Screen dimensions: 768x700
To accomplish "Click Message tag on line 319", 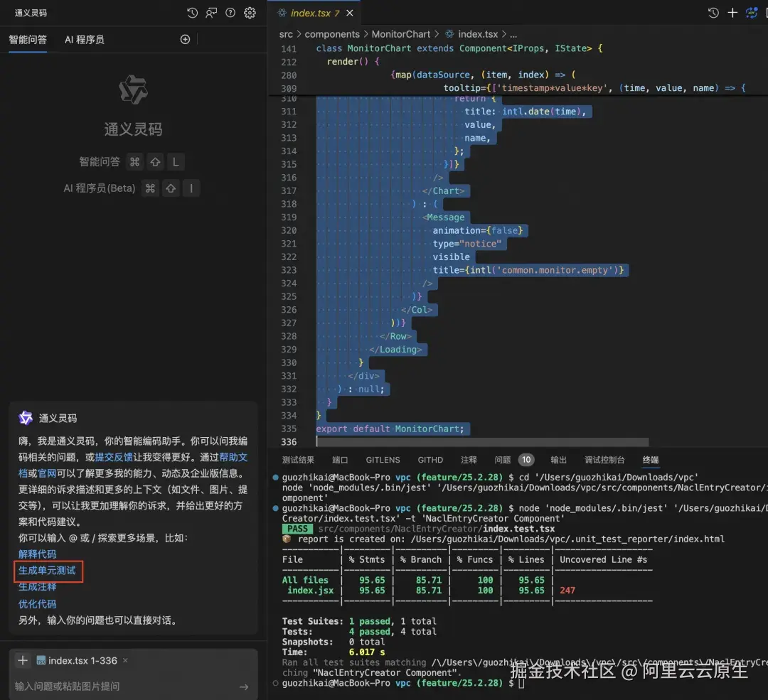I will (446, 217).
